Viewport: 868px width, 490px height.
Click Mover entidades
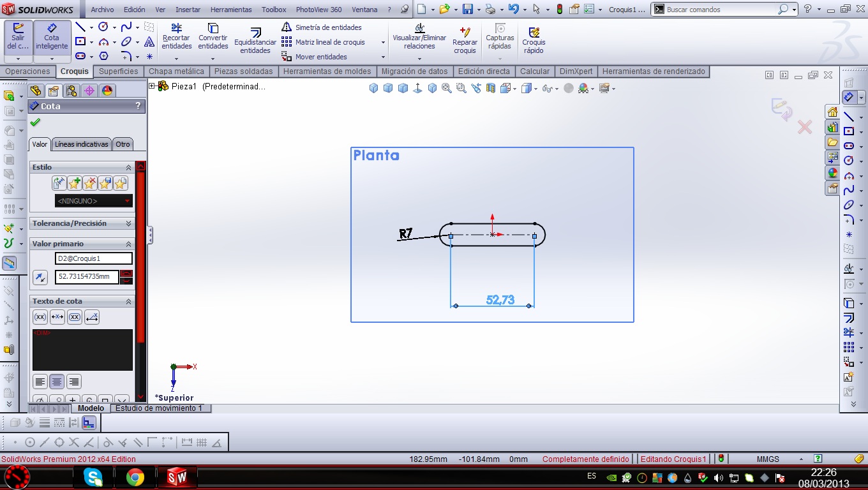[315, 57]
